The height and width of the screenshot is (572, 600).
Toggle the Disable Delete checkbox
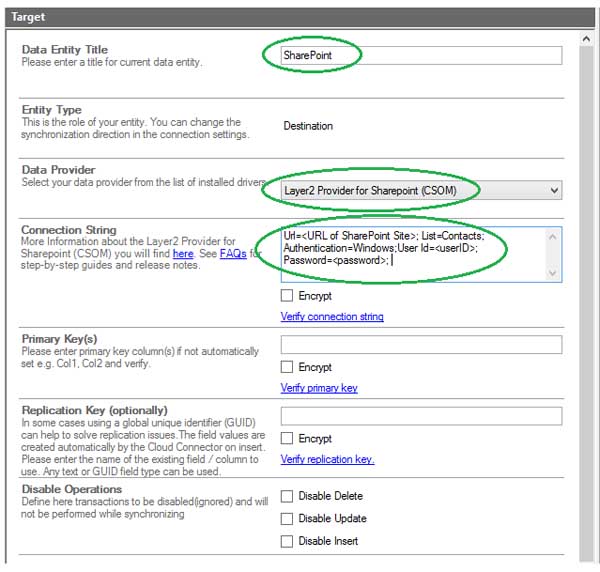288,496
